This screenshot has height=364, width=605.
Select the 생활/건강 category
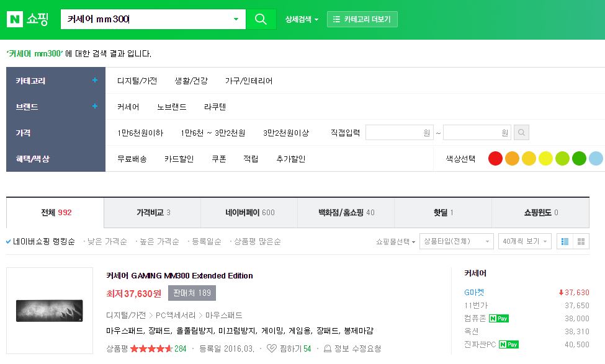coord(191,81)
